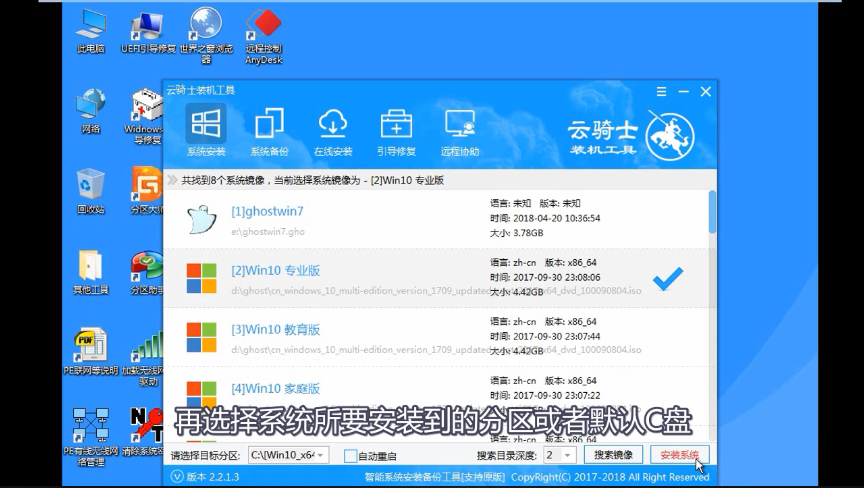Minimize the 云骑士装机工具 window

[684, 91]
